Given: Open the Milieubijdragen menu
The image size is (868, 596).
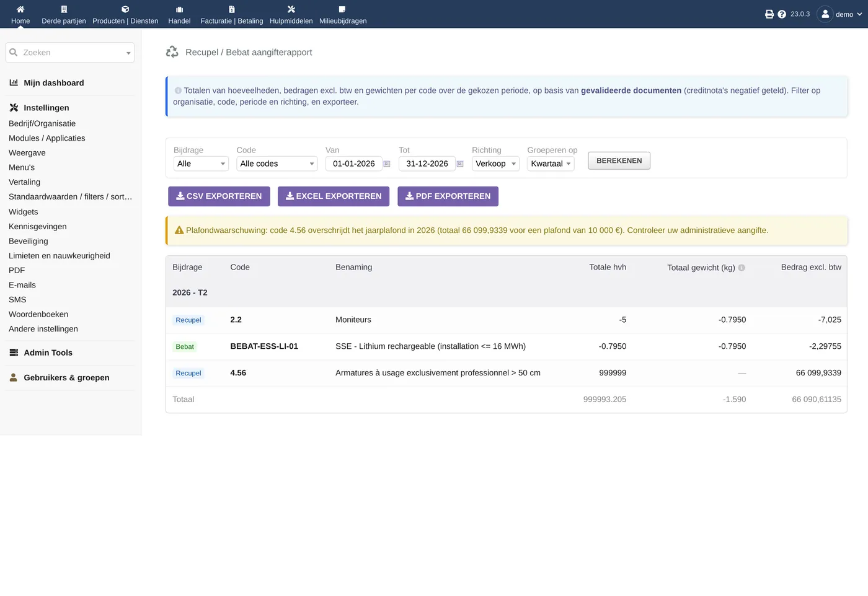Looking at the screenshot, I should point(343,14).
